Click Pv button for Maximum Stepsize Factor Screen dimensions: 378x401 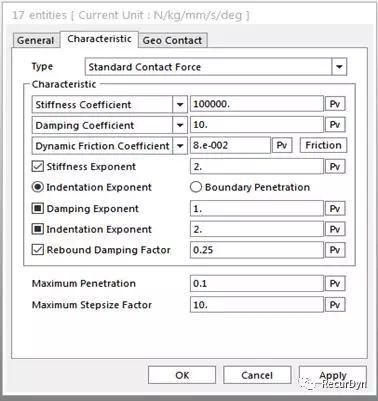click(335, 304)
